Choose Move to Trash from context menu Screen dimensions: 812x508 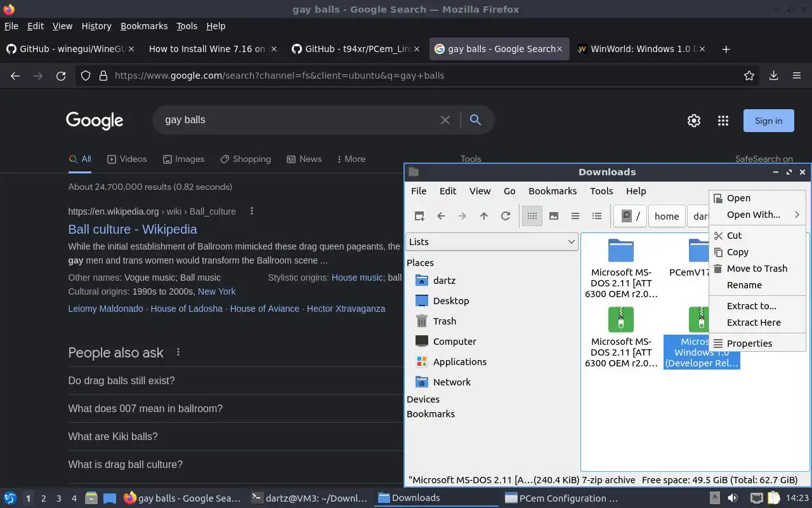(x=757, y=268)
